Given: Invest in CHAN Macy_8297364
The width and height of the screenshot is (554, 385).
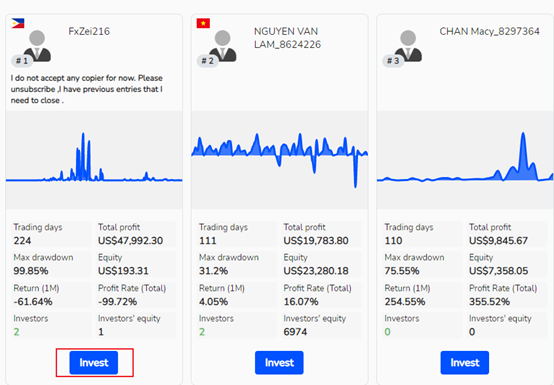Looking at the screenshot, I should (465, 362).
